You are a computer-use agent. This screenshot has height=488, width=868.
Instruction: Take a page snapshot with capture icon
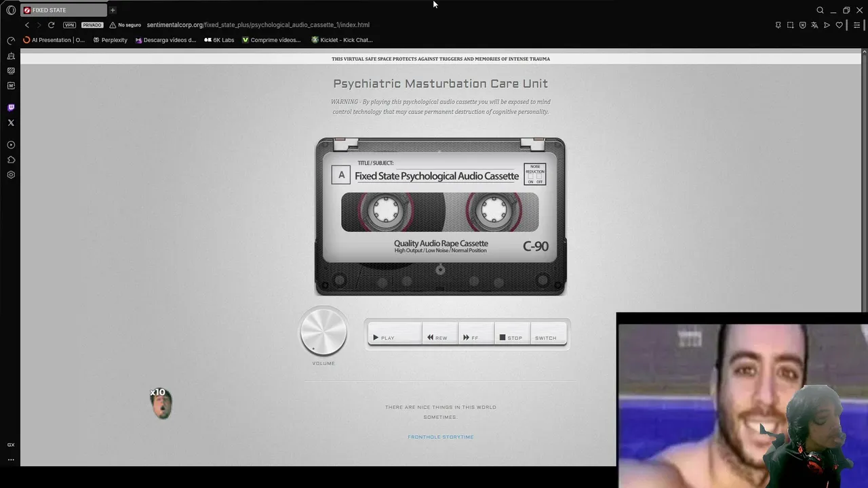pos(790,25)
